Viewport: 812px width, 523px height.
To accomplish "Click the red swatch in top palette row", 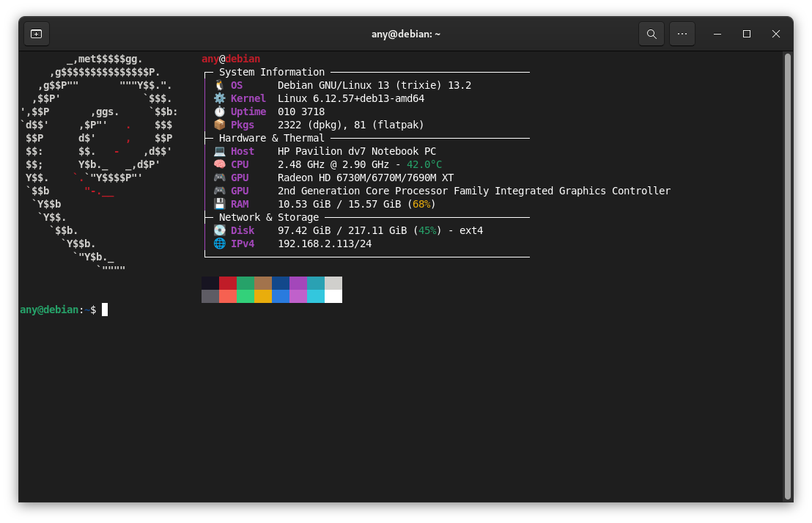I will pyautogui.click(x=228, y=283).
